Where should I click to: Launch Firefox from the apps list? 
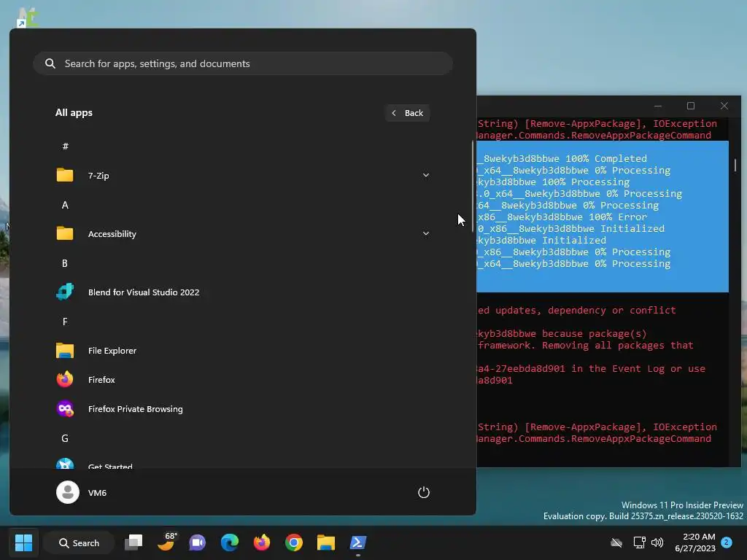coord(243,379)
